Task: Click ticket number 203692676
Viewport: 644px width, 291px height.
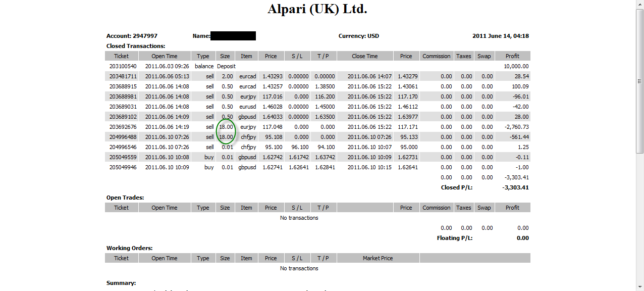Action: pos(123,127)
